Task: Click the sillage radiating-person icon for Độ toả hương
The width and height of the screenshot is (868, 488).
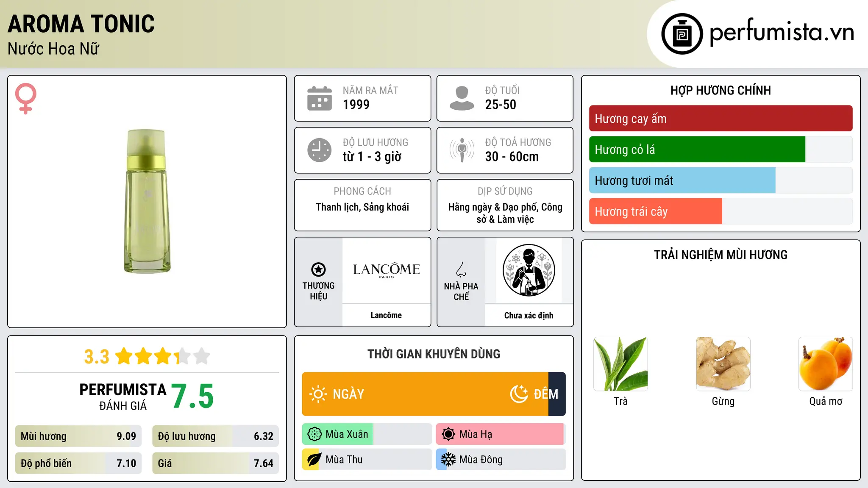Action: tap(462, 150)
